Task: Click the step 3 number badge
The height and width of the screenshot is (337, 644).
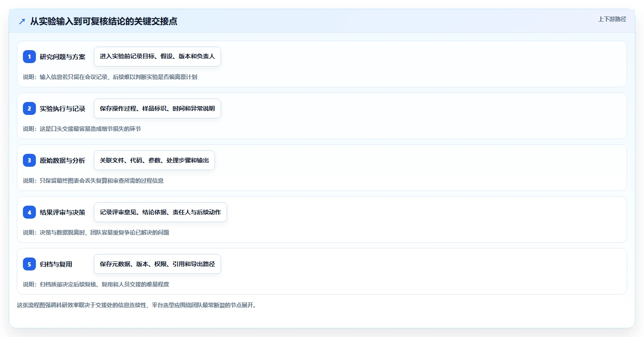Action: pyautogui.click(x=29, y=160)
